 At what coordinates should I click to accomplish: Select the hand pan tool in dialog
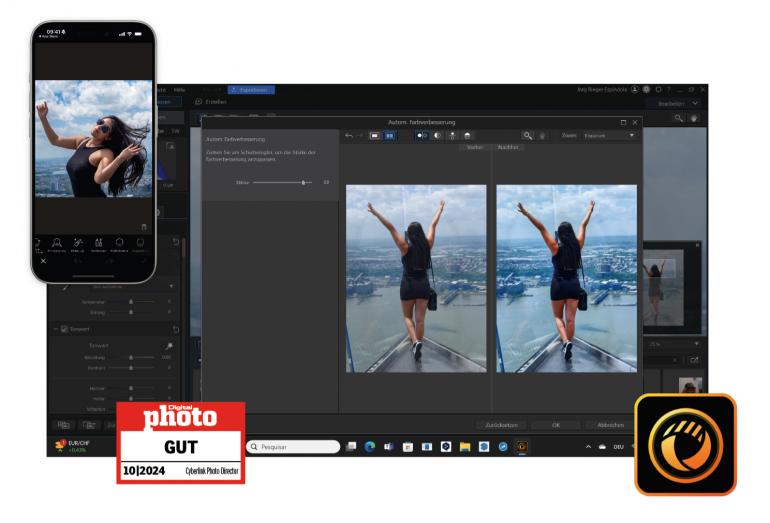point(542,136)
